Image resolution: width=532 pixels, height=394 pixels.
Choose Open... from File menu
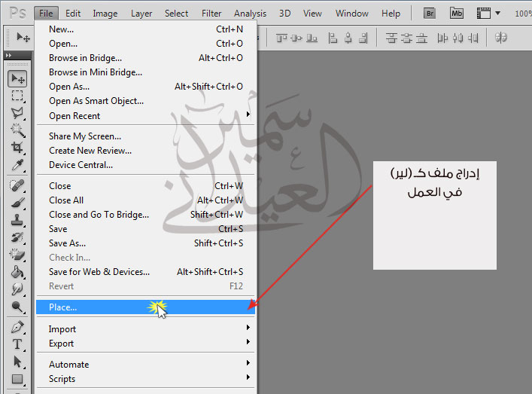coord(145,44)
